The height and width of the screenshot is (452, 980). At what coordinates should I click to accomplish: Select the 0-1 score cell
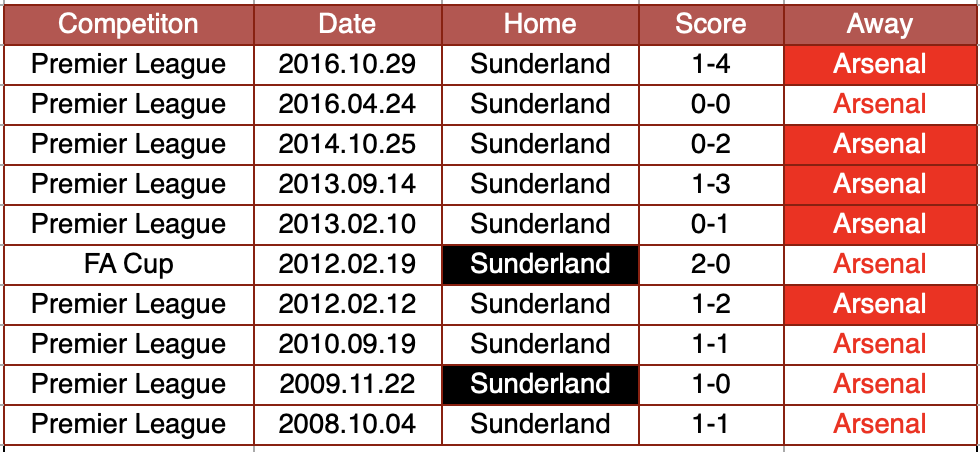pos(710,224)
